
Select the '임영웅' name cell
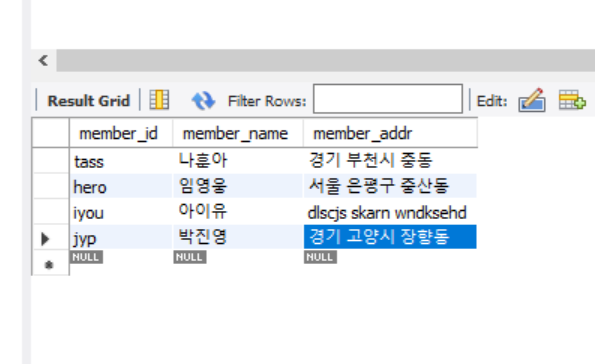click(238, 186)
